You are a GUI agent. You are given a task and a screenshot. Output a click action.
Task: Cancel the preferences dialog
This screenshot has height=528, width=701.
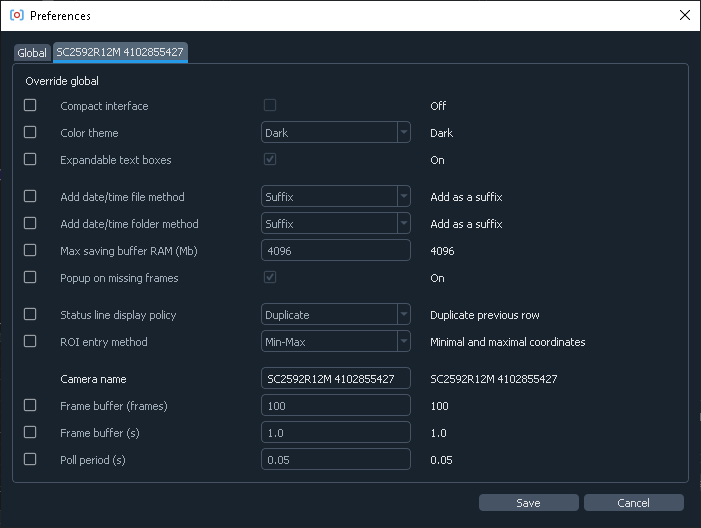coord(633,503)
